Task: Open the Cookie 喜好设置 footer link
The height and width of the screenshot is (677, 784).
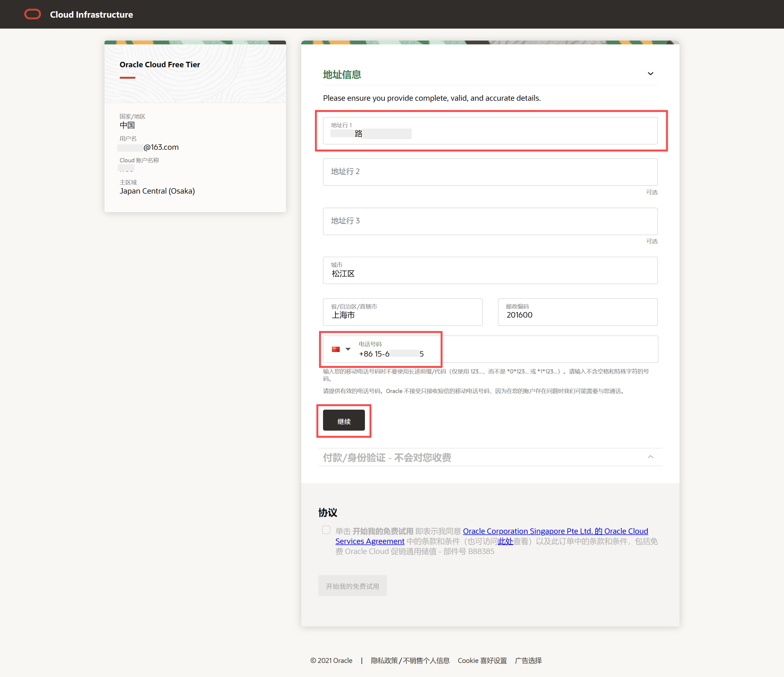Action: (x=482, y=661)
